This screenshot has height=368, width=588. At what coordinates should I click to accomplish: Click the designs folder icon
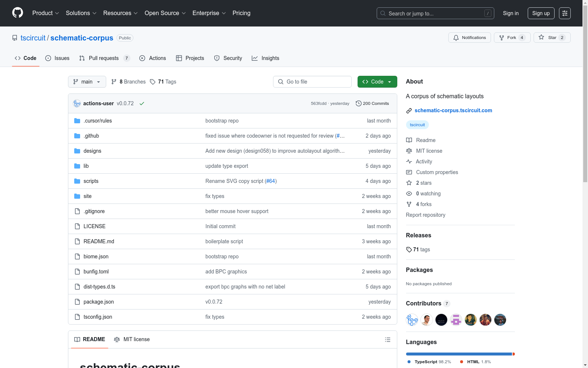click(77, 151)
